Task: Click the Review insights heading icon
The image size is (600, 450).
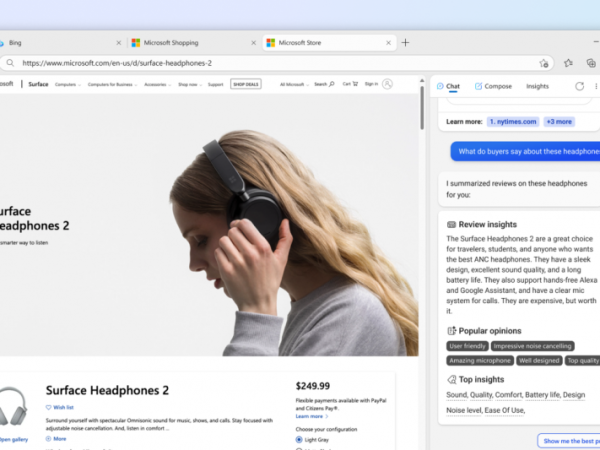Action: click(452, 225)
